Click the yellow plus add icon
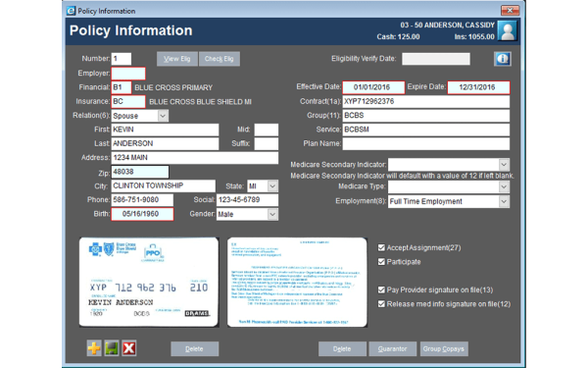The width and height of the screenshot is (588, 368). [x=94, y=348]
